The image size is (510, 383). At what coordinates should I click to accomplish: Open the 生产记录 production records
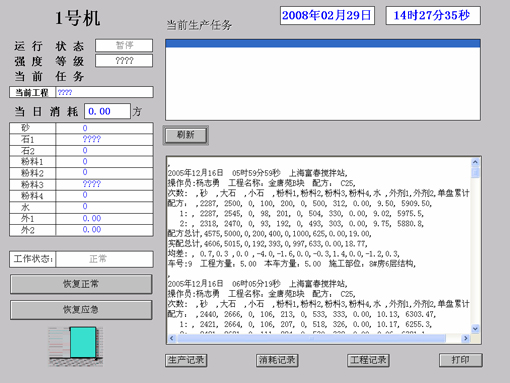186,360
